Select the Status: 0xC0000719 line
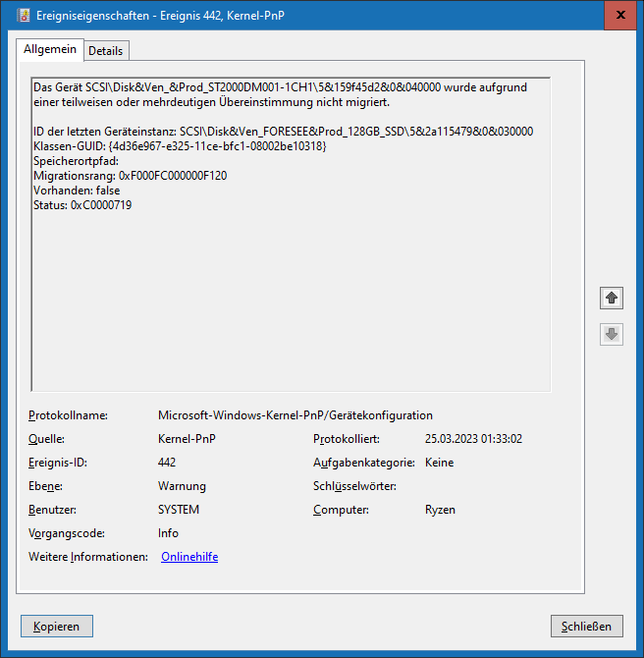The image size is (644, 658). [x=82, y=205]
